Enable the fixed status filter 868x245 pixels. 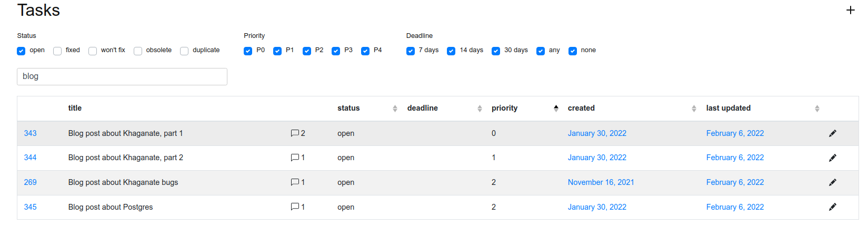point(57,51)
